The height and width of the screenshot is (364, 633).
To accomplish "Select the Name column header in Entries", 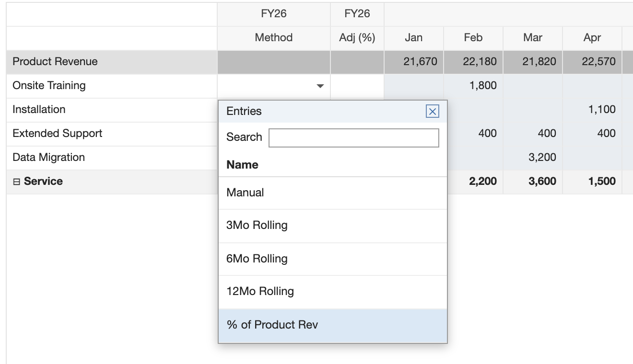I will [x=242, y=165].
